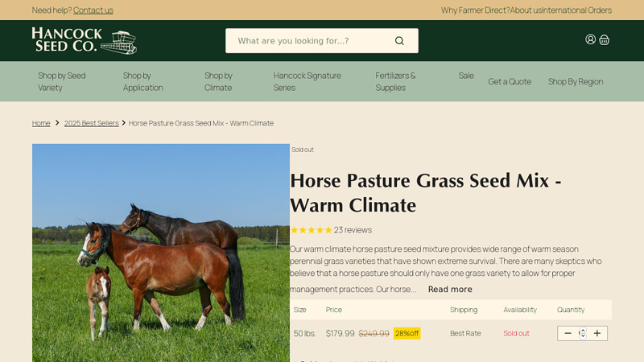Focus the quantity number field
Image resolution: width=644 pixels, height=362 pixels.
coord(582,333)
